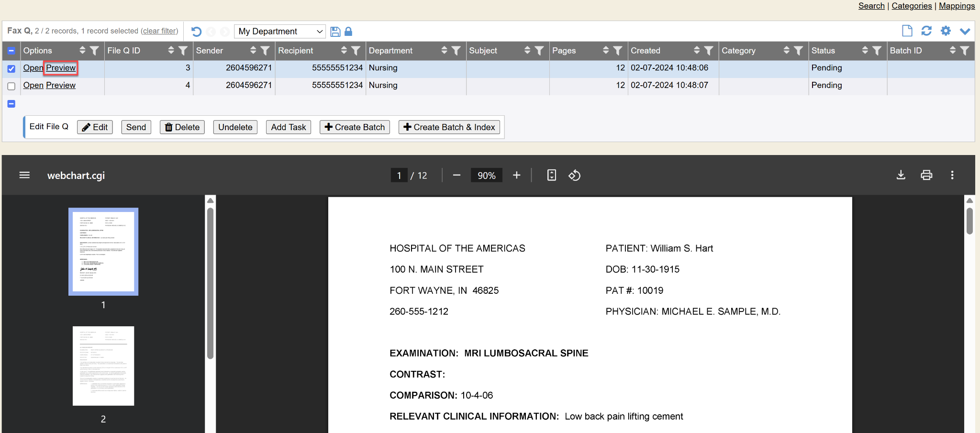Click the Categories link
The width and height of the screenshot is (980, 433).
[912, 6]
